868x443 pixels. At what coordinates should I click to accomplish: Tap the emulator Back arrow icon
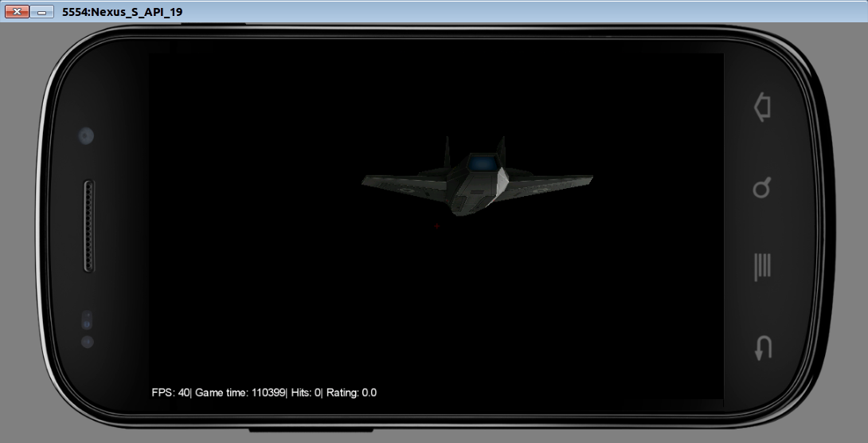[x=763, y=348]
